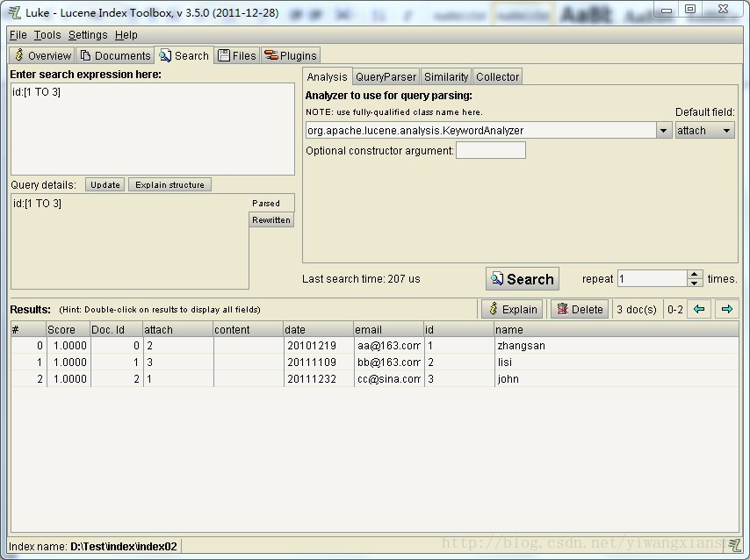Click the Delete result button

[580, 310]
